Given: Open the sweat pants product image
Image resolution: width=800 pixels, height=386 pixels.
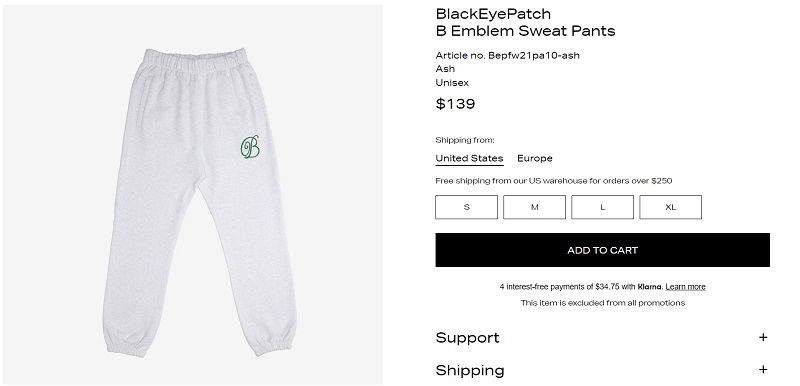Looking at the screenshot, I should (x=193, y=195).
